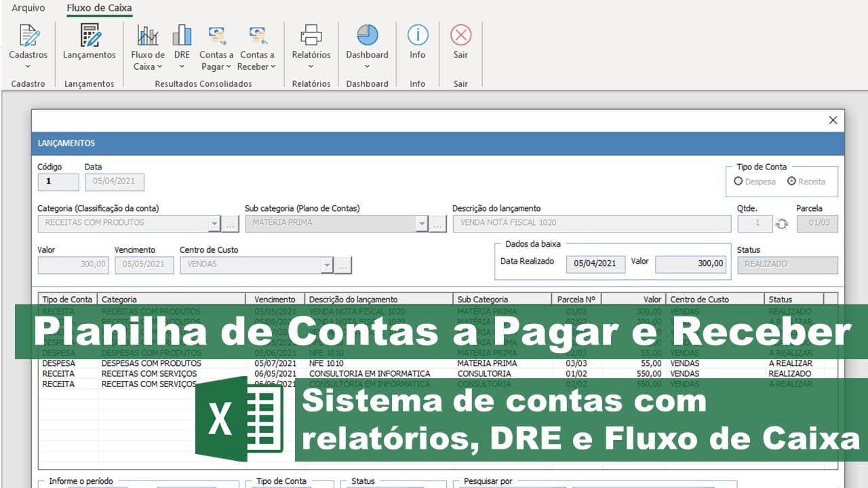Screen dimensions: 868x488
Task: Open the Contas a Receber icon
Action: [x=257, y=35]
